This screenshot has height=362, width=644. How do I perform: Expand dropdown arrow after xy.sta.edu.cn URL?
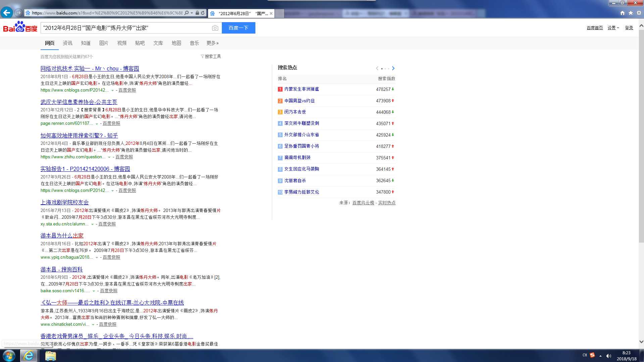pos(92,224)
